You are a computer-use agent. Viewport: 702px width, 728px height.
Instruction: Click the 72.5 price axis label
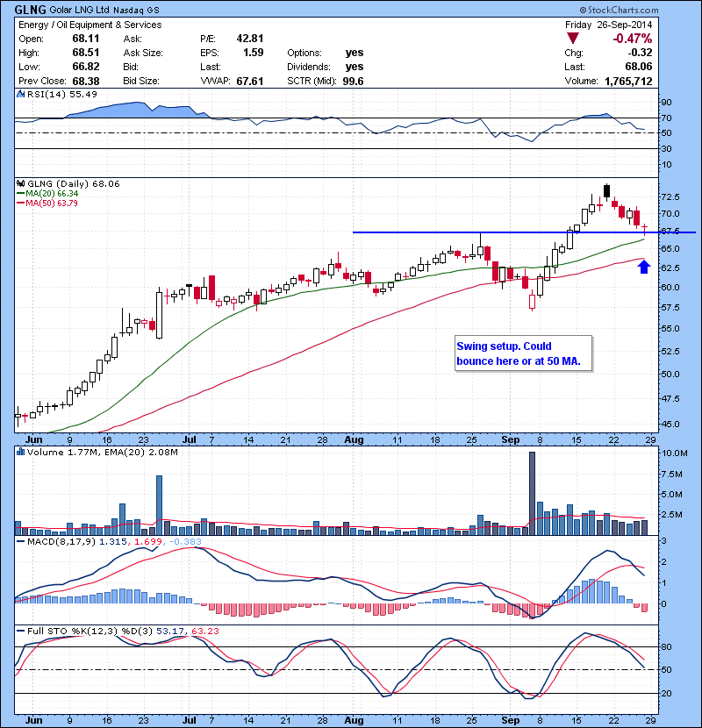670,196
